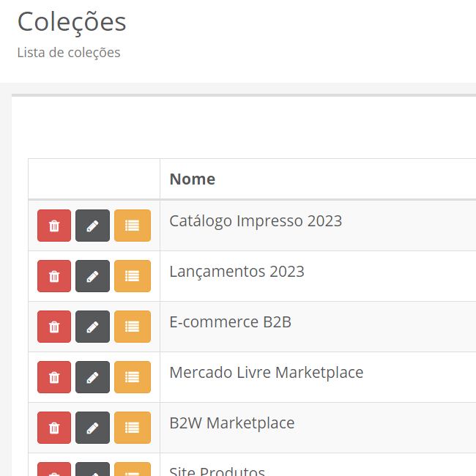The image size is (476, 476).
Task: Click the B2W Marketplace row name
Action: (231, 423)
